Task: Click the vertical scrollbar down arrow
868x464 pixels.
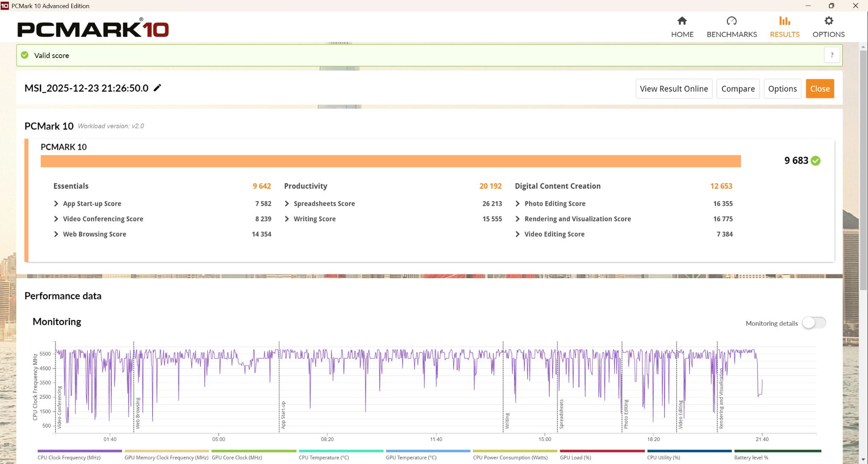Action: point(863,459)
